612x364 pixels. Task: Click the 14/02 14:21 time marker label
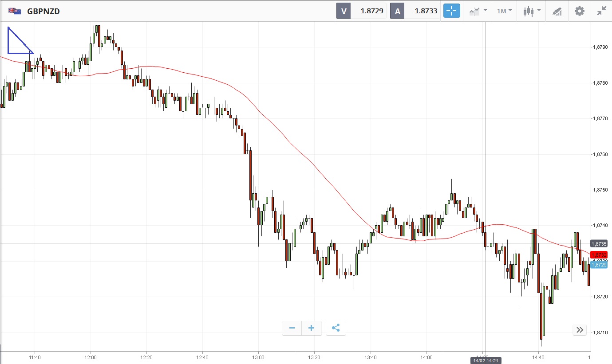(x=486, y=360)
